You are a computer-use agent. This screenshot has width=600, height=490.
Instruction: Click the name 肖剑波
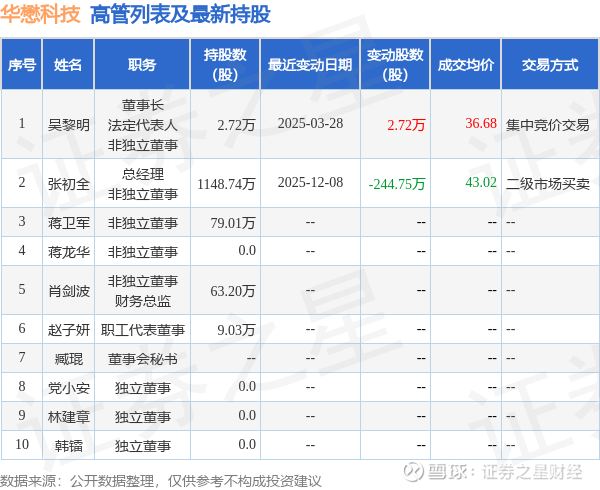click(x=68, y=291)
